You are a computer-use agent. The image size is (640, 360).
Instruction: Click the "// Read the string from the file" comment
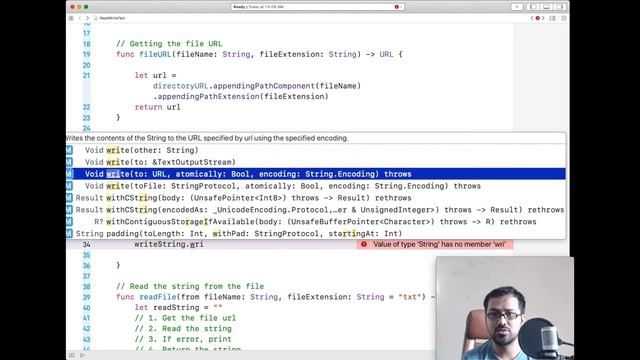(190, 286)
